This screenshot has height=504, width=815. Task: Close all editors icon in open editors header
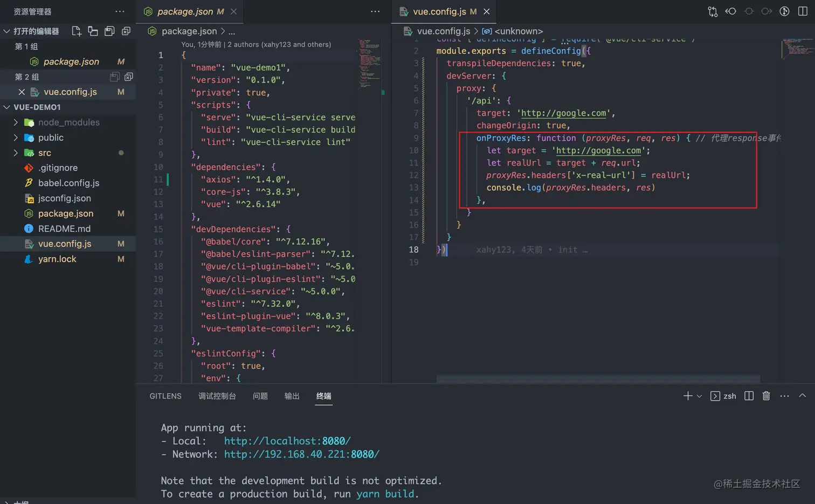coord(126,31)
